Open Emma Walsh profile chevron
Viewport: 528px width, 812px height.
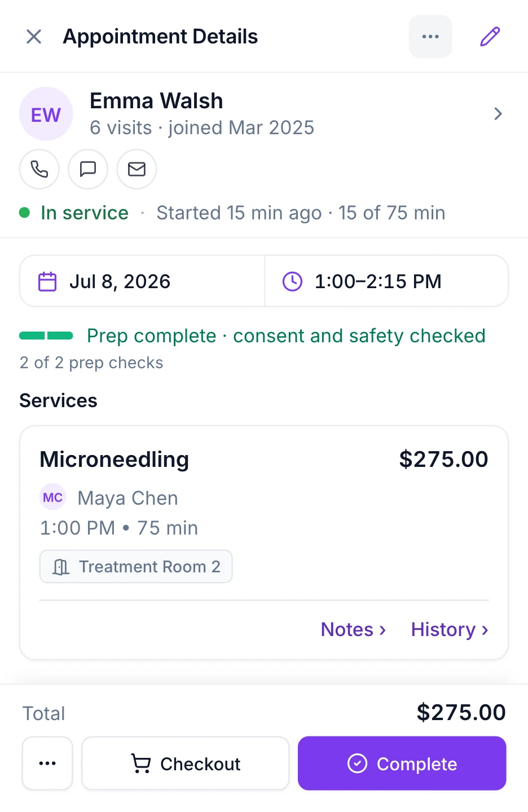click(498, 114)
